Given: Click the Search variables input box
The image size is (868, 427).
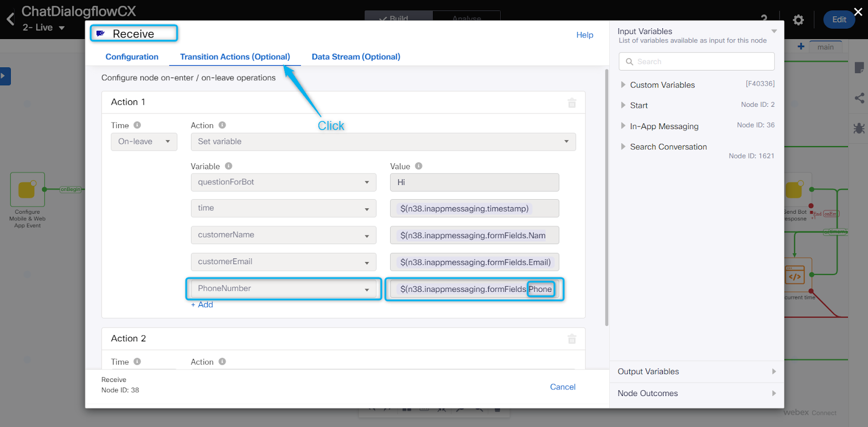Looking at the screenshot, I should click(x=697, y=61).
